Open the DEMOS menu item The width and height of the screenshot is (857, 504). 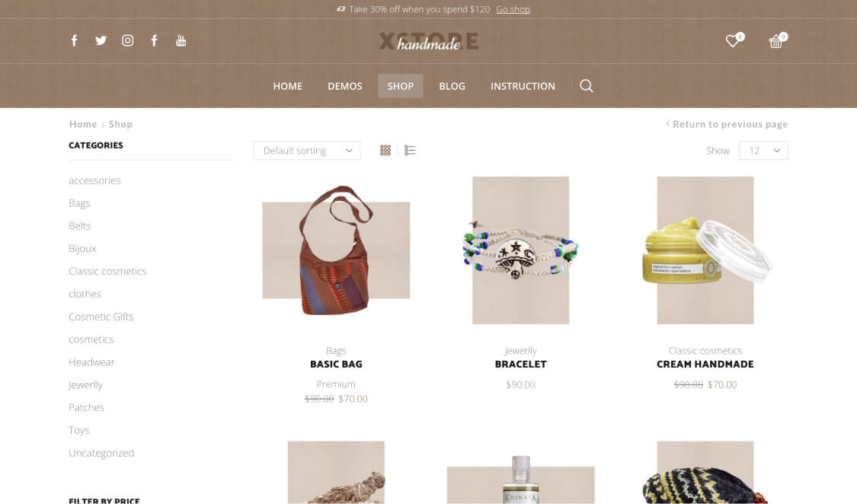click(345, 86)
